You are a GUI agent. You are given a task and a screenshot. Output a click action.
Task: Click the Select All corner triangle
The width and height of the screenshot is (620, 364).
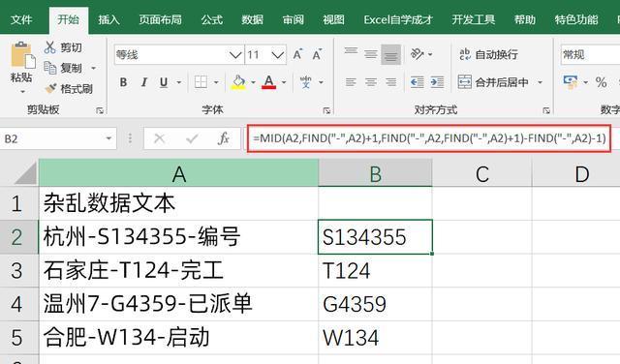pyautogui.click(x=24, y=174)
